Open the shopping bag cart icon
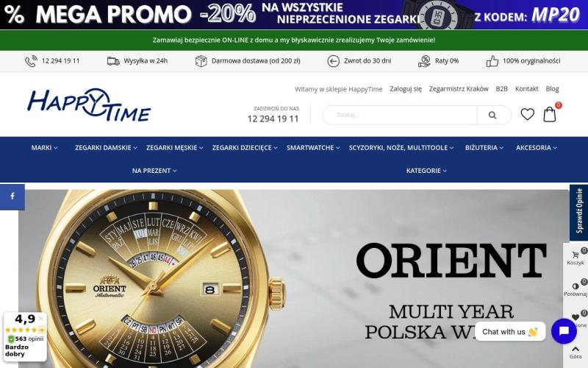Screen dimensions: 588x368 coord(550,114)
